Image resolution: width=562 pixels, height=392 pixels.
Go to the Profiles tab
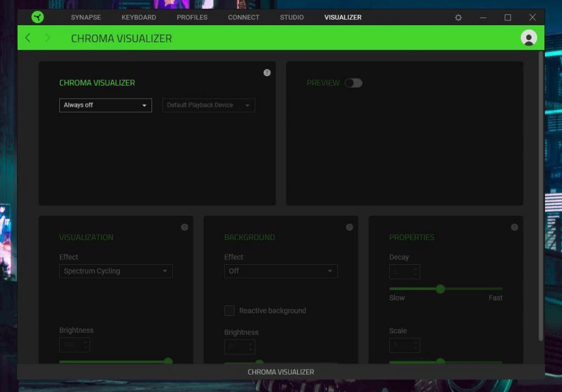click(x=192, y=18)
